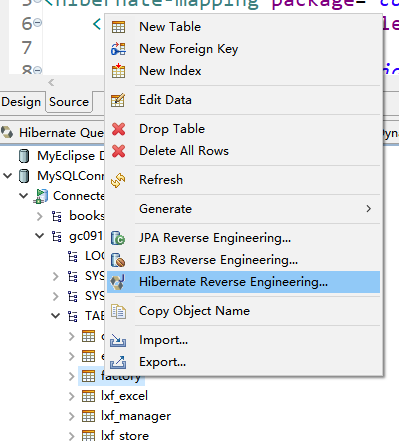Select New Index menu entry
Screen dimensions: 399x441
(244, 71)
